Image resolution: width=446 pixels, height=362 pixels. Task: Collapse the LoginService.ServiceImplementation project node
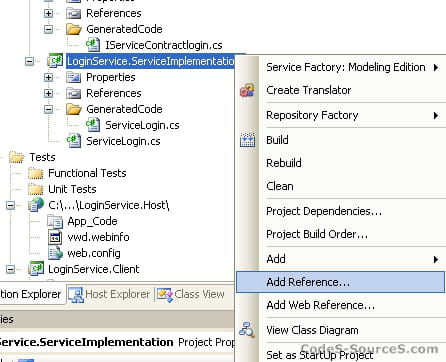point(30,61)
